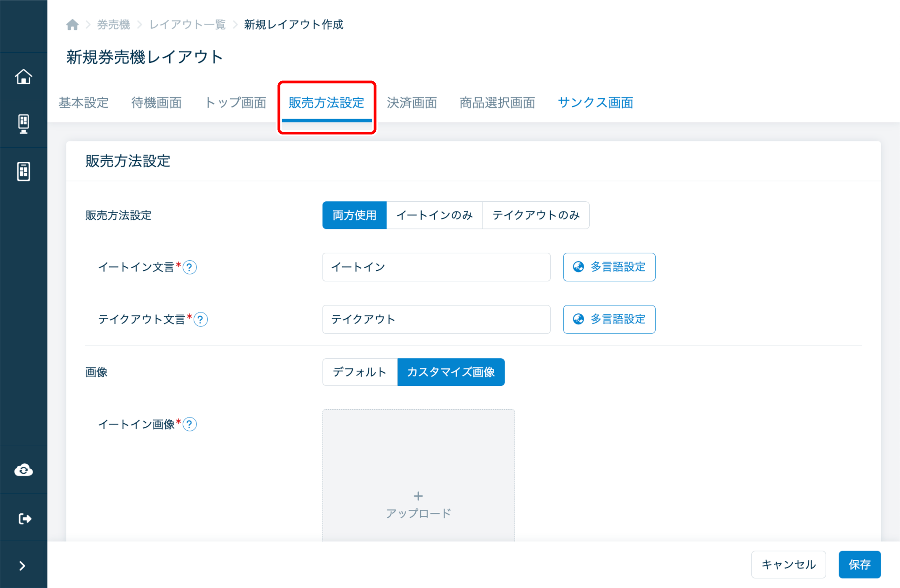The width and height of the screenshot is (900, 588).
Task: Click help icon next to イートイン文言
Action: (190, 267)
